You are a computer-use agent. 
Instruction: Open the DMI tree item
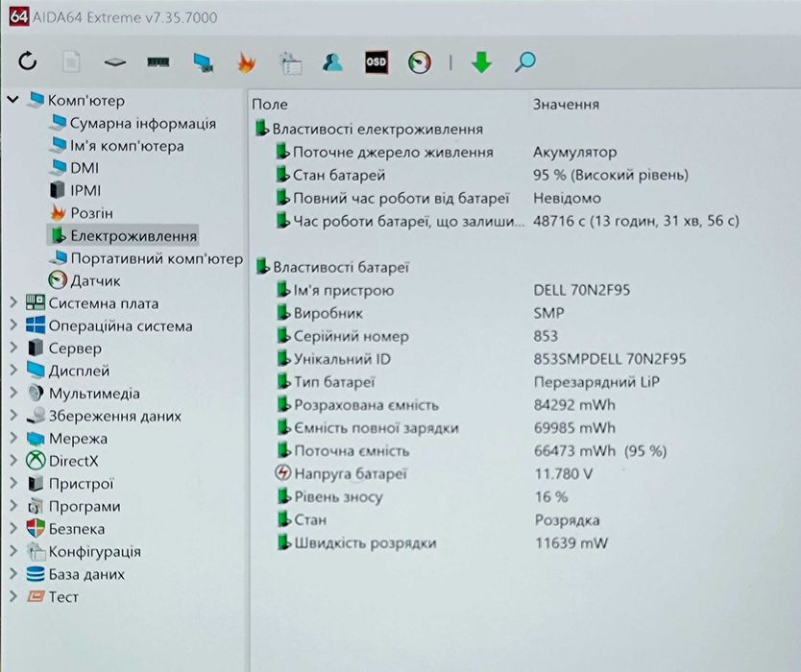click(x=74, y=167)
